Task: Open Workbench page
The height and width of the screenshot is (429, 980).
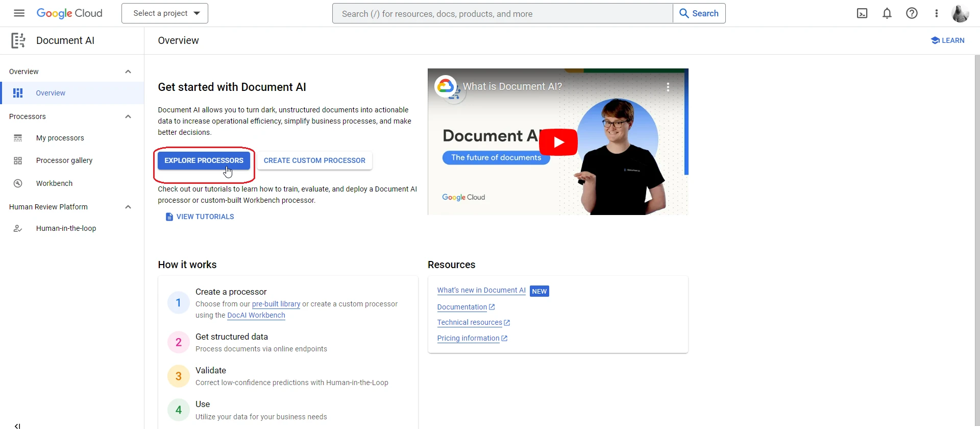Action: pos(72,183)
